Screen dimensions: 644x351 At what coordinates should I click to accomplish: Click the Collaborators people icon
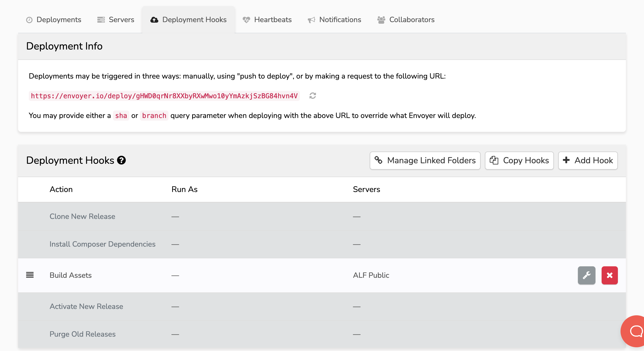pos(381,20)
